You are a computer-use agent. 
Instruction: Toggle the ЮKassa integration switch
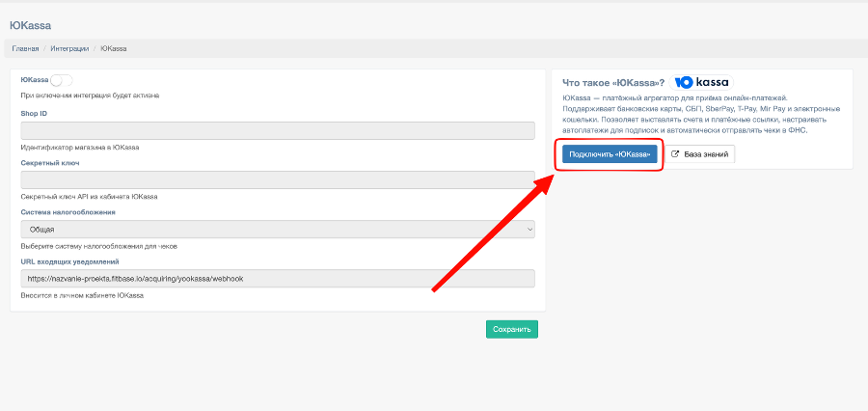point(62,80)
